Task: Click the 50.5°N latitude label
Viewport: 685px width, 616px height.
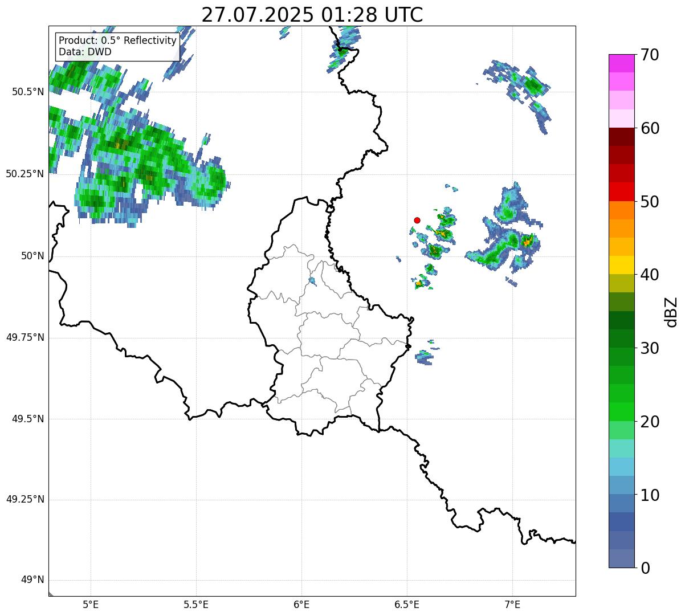Action: pyautogui.click(x=27, y=92)
